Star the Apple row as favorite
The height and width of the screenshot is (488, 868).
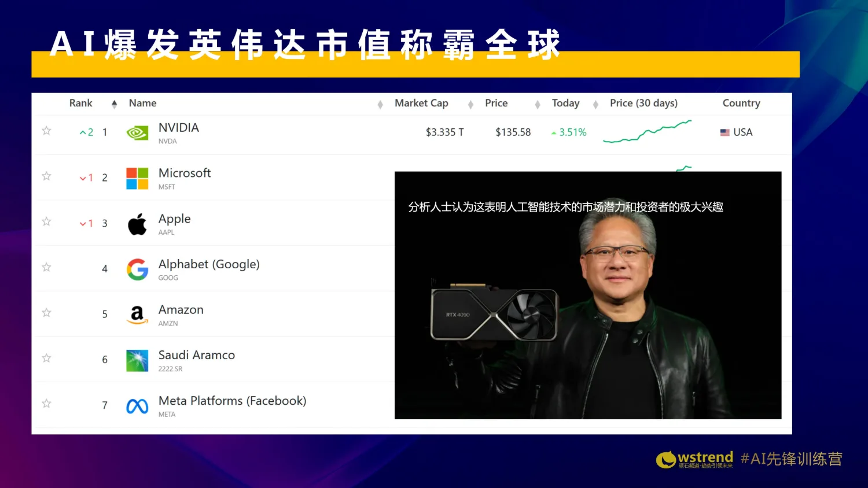coord(47,222)
